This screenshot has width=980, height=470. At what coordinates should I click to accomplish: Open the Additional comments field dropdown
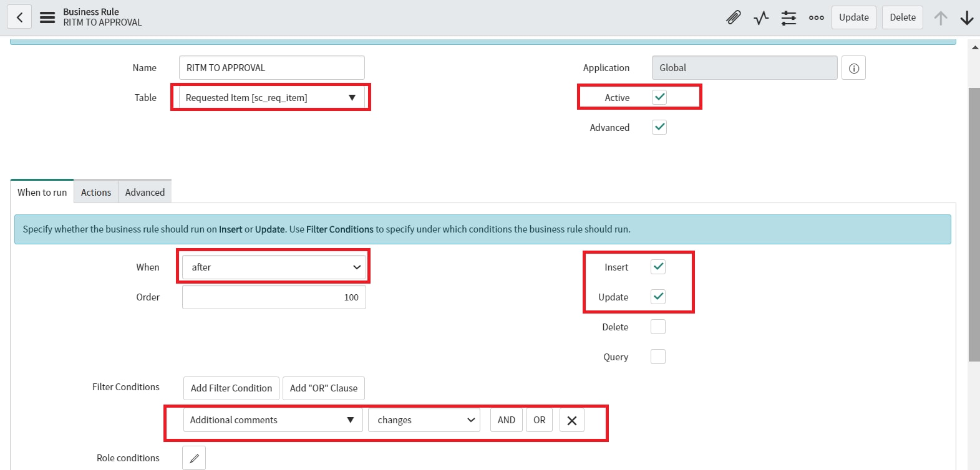273,420
